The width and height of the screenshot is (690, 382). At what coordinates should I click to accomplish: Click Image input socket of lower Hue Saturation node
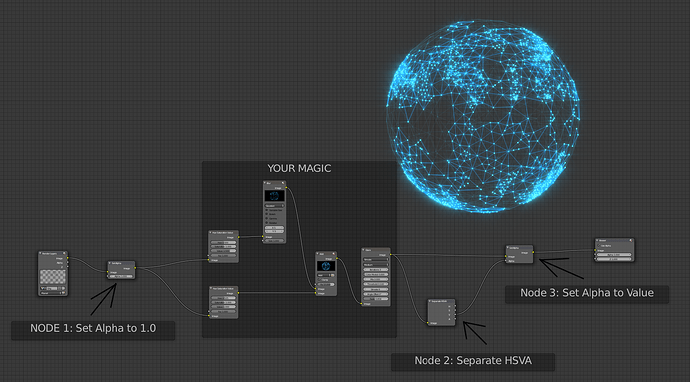click(209, 315)
